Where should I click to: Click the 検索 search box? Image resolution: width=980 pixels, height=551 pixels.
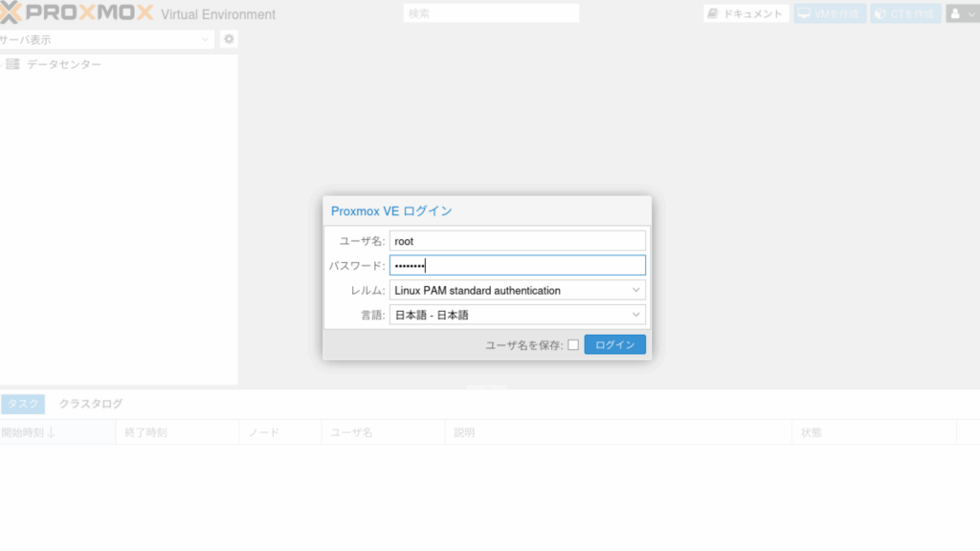click(x=491, y=13)
